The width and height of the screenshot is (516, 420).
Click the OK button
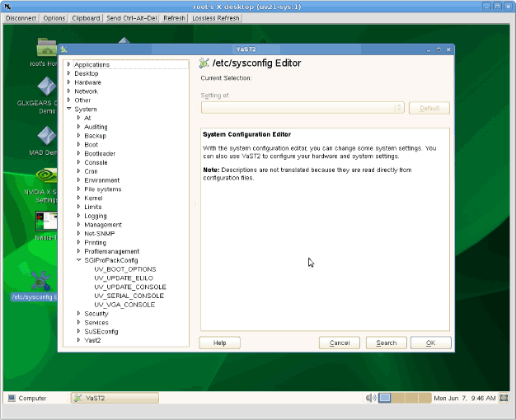(x=431, y=343)
